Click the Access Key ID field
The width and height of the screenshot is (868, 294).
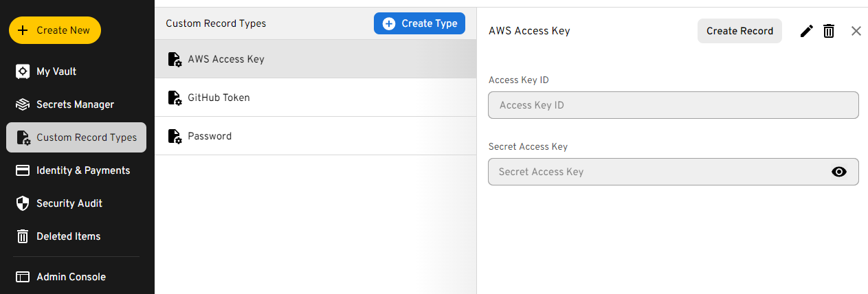point(673,105)
